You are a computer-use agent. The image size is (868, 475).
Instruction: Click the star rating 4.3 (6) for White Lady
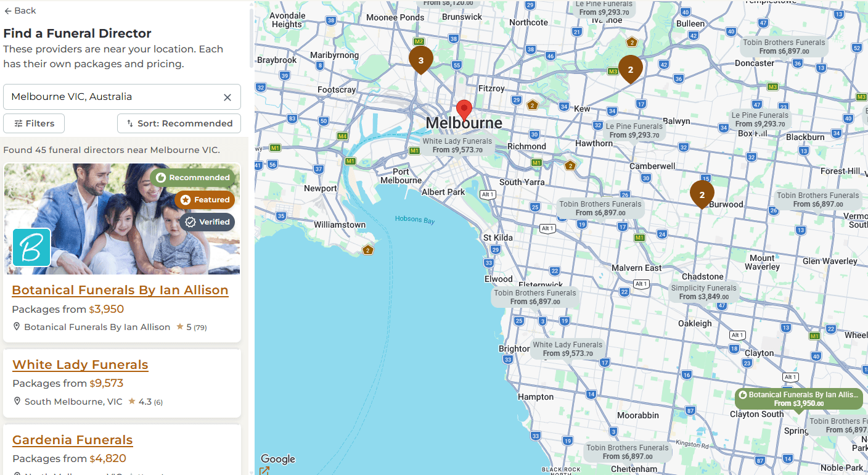[145, 402]
